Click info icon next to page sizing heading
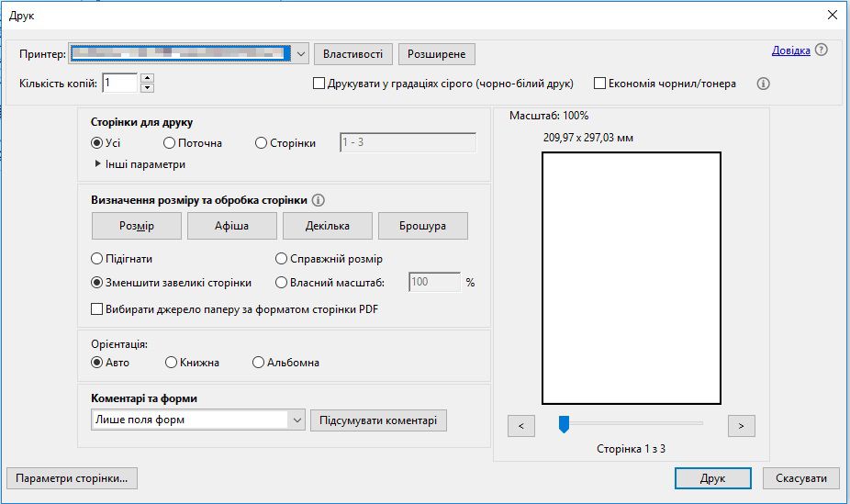The height and width of the screenshot is (504, 850). pos(319,200)
